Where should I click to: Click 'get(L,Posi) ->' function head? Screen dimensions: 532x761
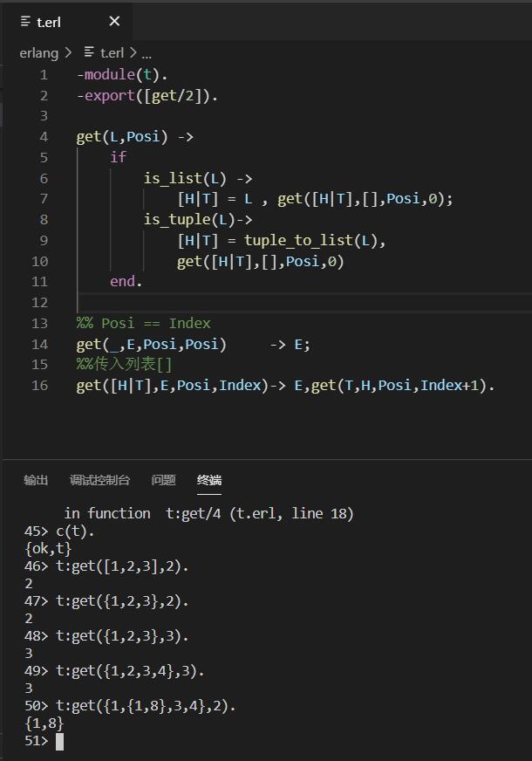pyautogui.click(x=135, y=137)
